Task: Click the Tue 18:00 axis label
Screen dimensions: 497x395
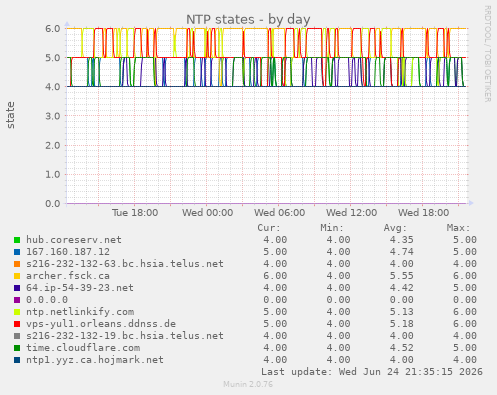Action: [135, 213]
